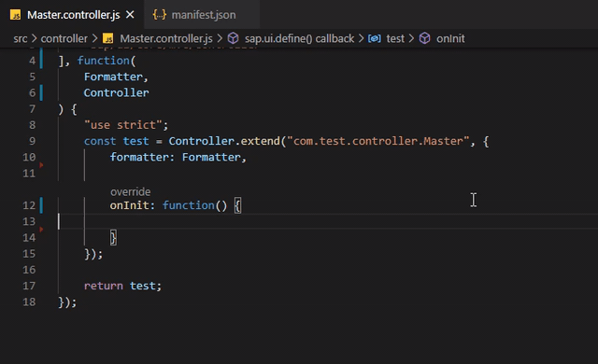Click the closing }); on line 15
The height and width of the screenshot is (364, 598).
(93, 254)
